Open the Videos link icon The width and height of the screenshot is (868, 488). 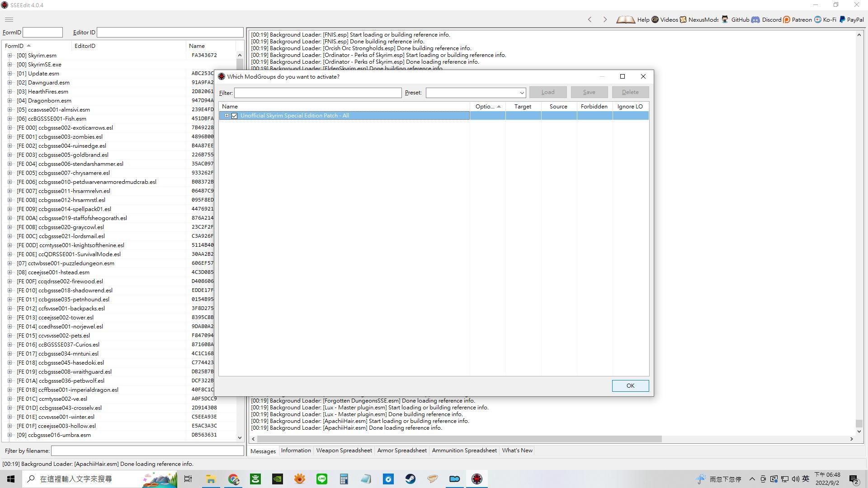pyautogui.click(x=655, y=19)
